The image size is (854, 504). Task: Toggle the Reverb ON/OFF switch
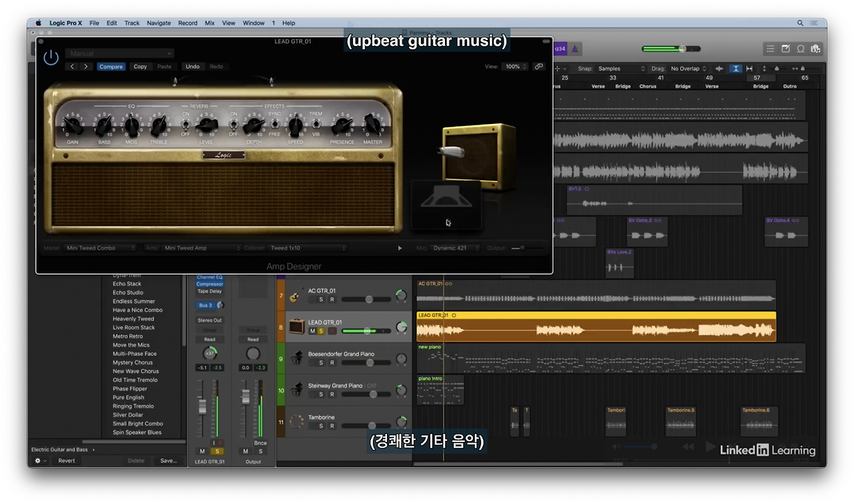point(186,123)
